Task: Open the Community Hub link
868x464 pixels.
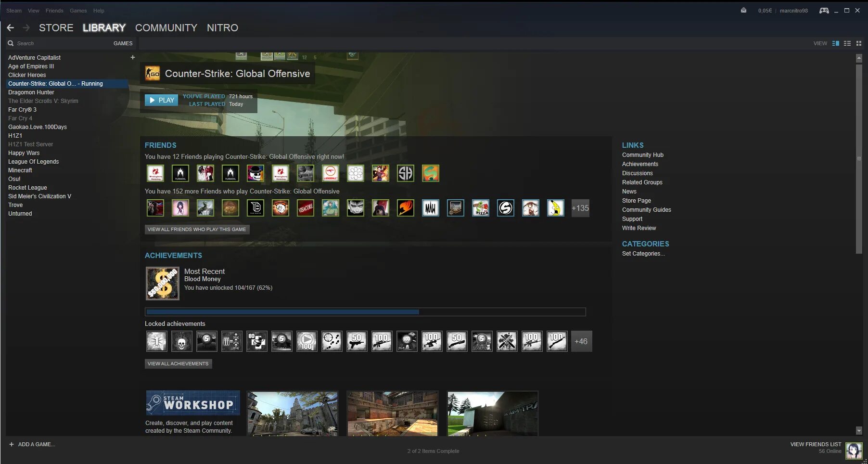Action: [x=643, y=155]
